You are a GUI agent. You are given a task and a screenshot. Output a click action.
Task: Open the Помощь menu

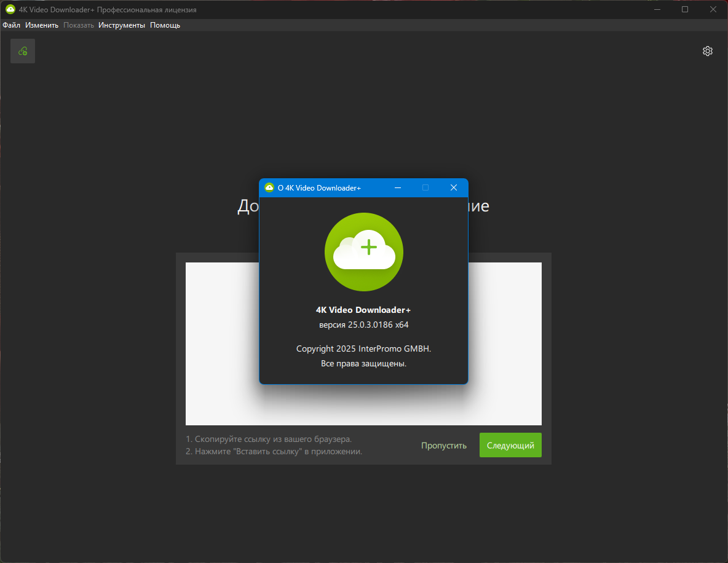point(165,25)
